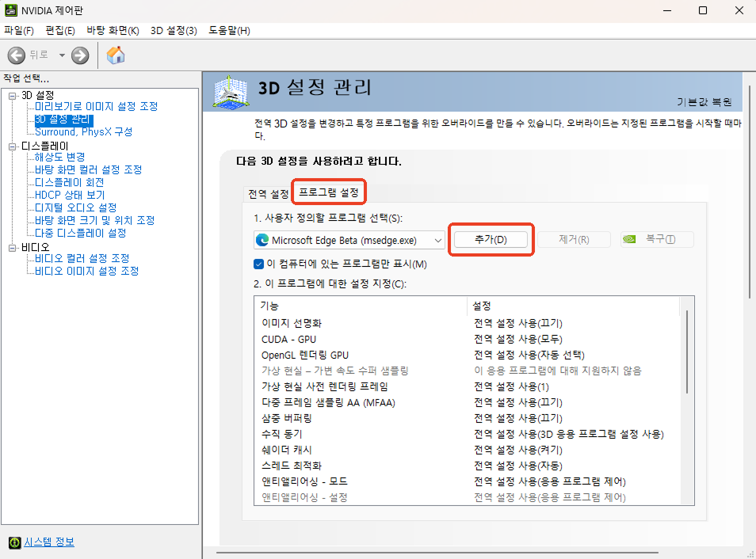Click 전역 설정 사용(3D 응용 프로그램 설정 사용) value
The width and height of the screenshot is (756, 559).
pyautogui.click(x=569, y=434)
